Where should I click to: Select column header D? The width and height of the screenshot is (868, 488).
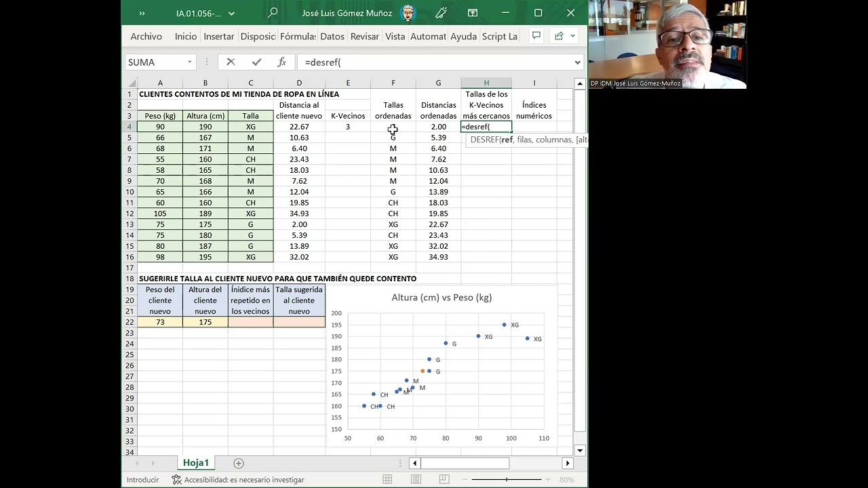299,83
